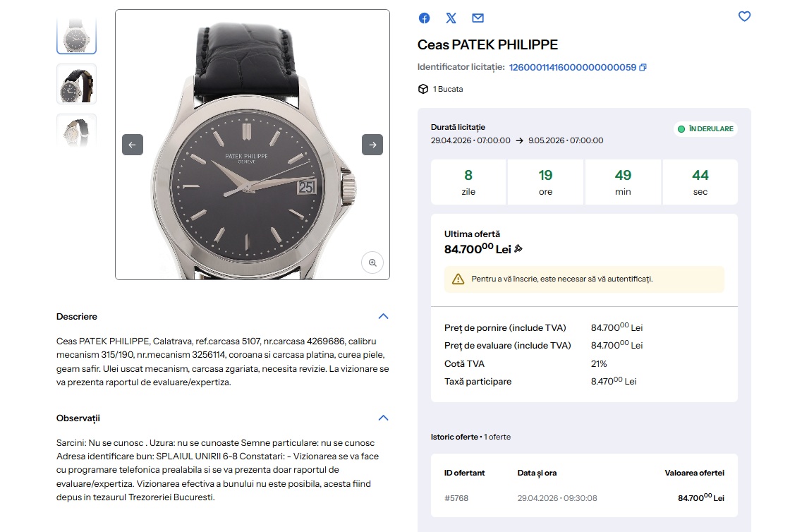Screen dimensions: 790x532
Task: Click the warning icon in the login notice
Action: (458, 279)
